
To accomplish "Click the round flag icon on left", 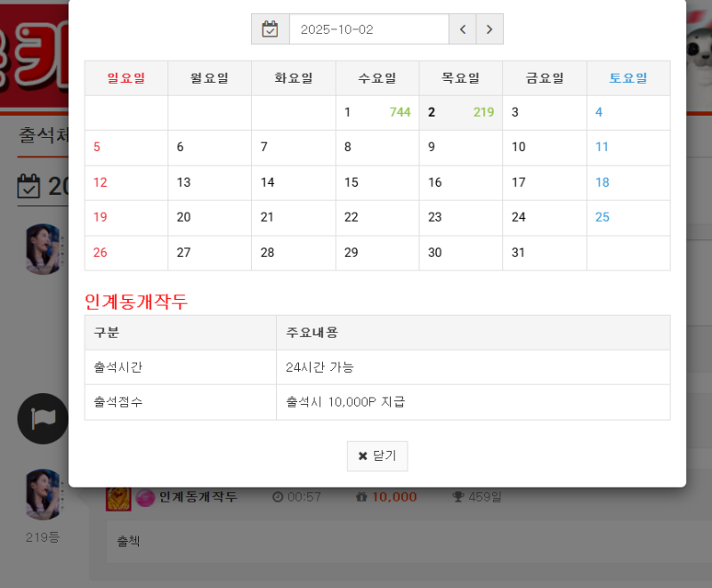I will click(x=42, y=419).
